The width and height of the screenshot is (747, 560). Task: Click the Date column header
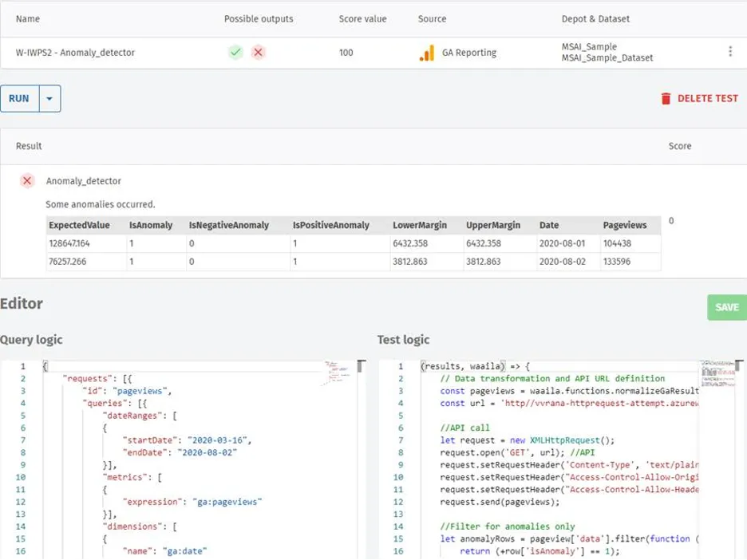pos(549,225)
